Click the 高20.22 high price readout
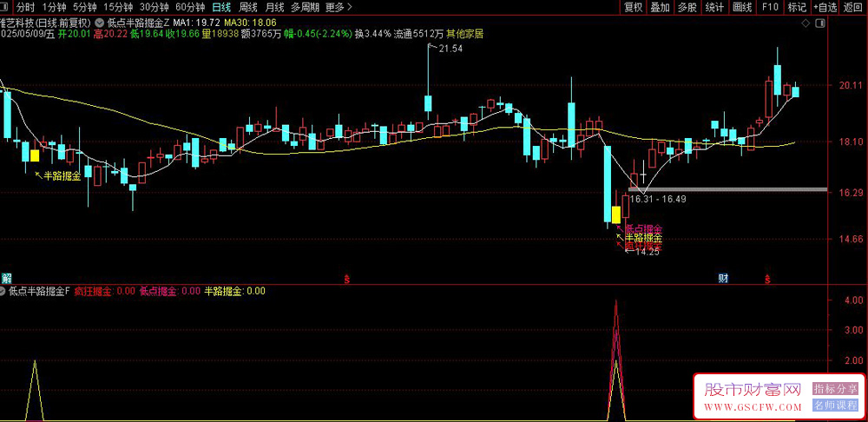Image resolution: width=868 pixels, height=422 pixels. pyautogui.click(x=112, y=34)
